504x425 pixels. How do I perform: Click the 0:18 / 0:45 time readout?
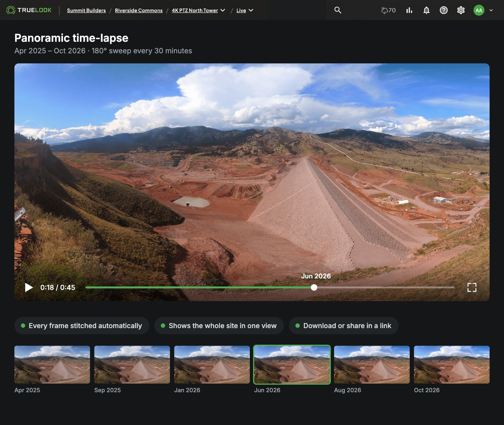click(x=58, y=287)
